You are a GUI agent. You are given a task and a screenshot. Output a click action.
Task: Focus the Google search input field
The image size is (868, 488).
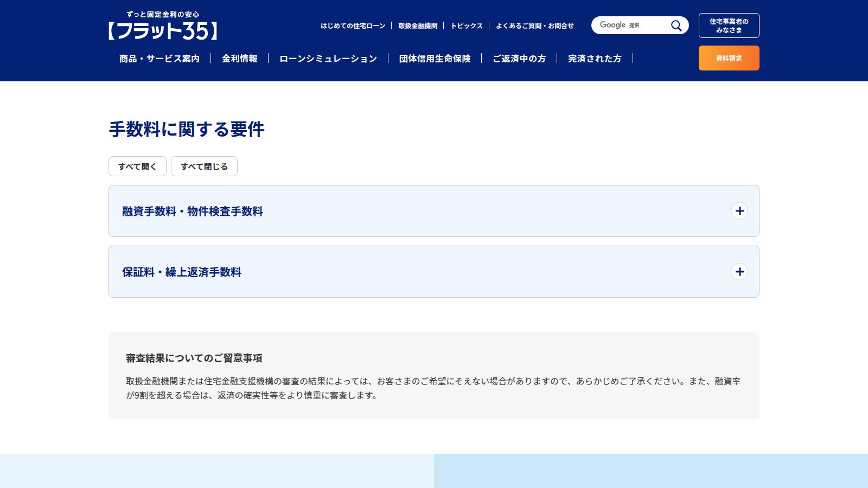click(x=632, y=25)
